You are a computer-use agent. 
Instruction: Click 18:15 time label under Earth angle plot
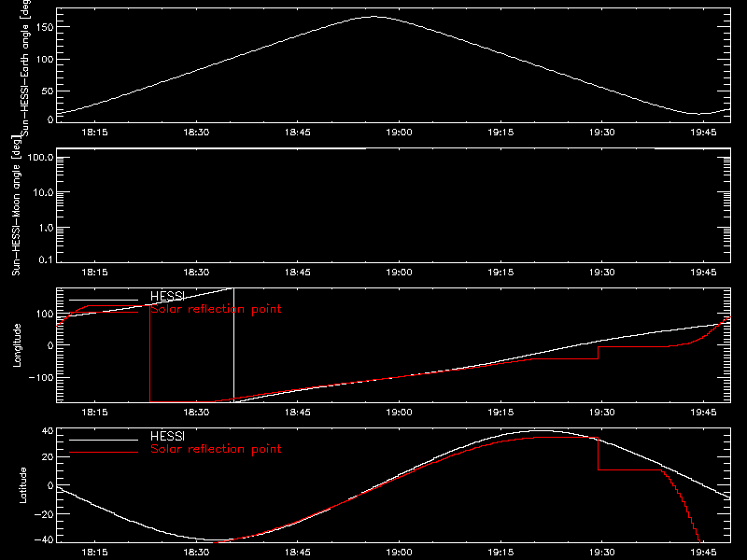point(94,132)
